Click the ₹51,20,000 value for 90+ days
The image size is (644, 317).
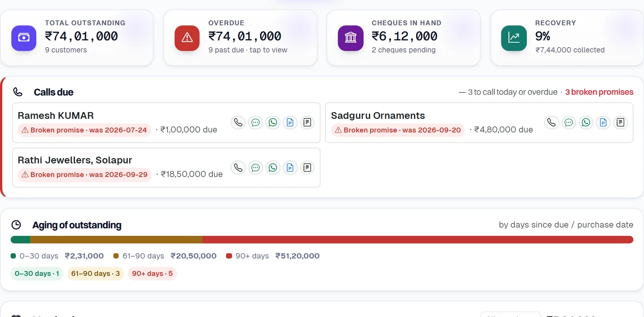coord(297,256)
